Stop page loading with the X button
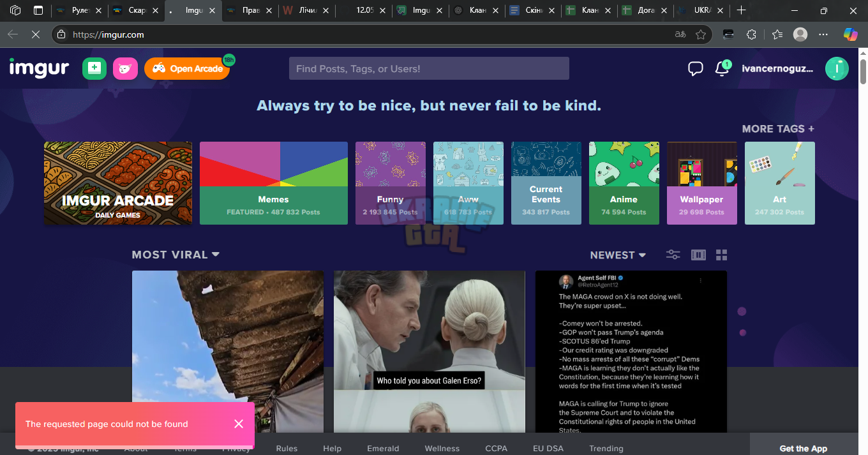The width and height of the screenshot is (868, 455). (36, 34)
